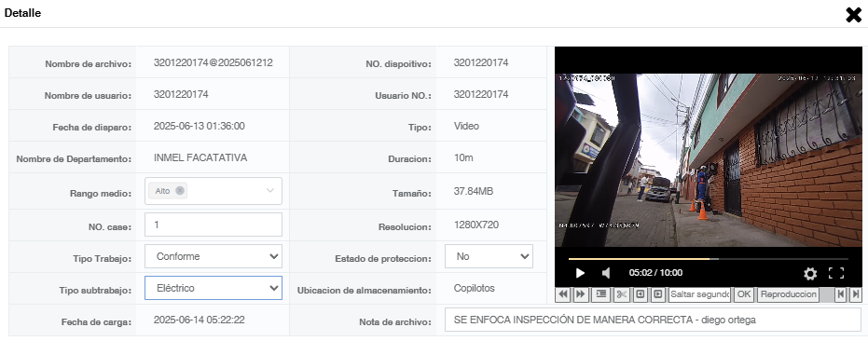The width and height of the screenshot is (868, 341).
Task: Click the storage location value Copilotos
Action: 475,288
